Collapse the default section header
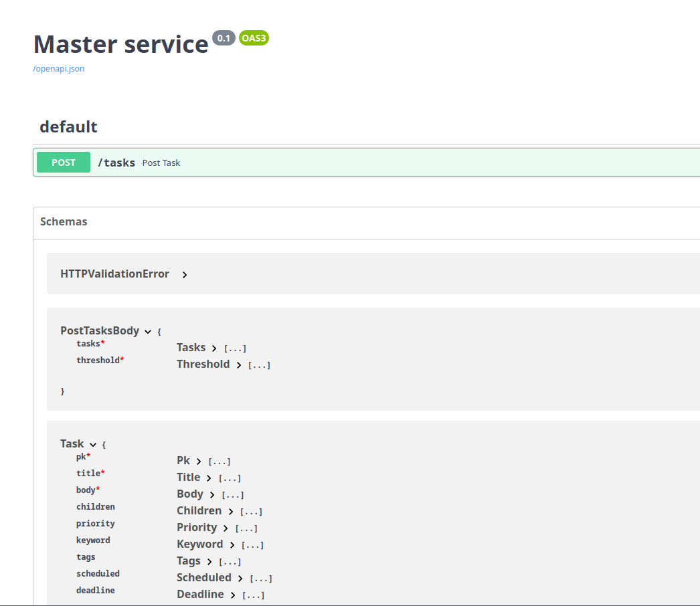 pos(68,127)
